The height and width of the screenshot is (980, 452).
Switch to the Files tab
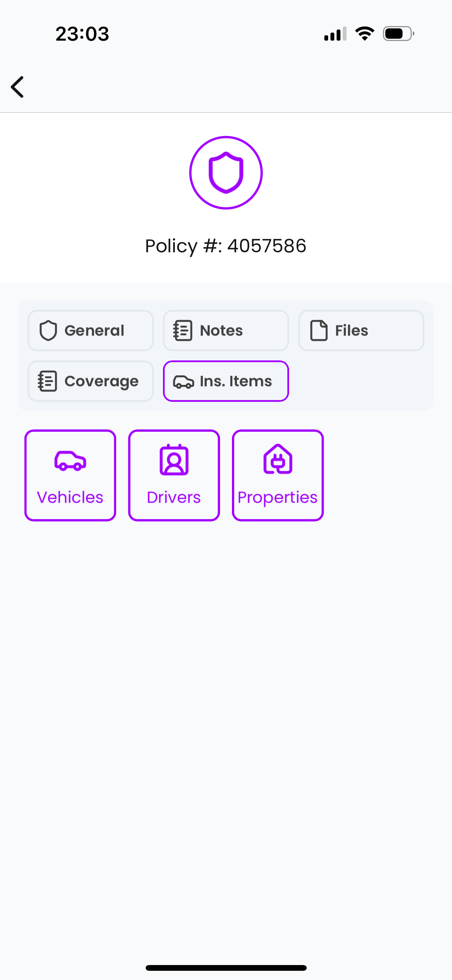tap(361, 331)
